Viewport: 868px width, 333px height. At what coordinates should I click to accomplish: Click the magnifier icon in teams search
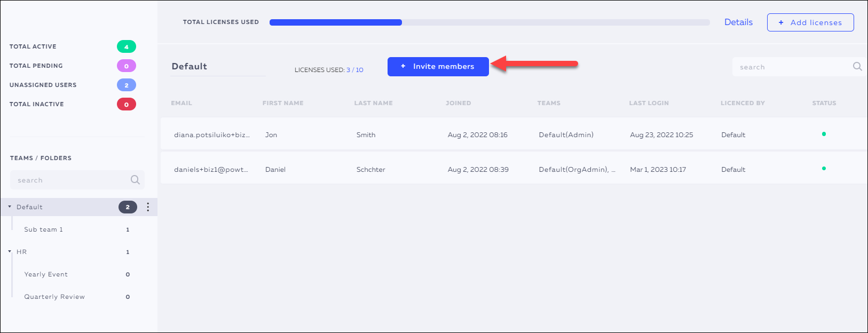[135, 180]
